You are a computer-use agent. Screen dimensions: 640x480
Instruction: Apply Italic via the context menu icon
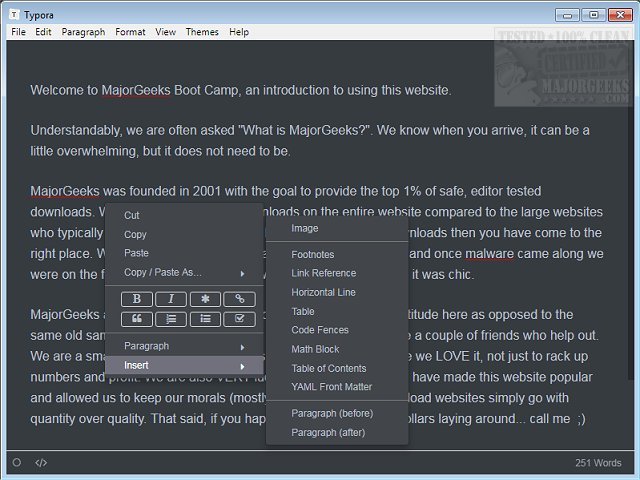tap(171, 299)
